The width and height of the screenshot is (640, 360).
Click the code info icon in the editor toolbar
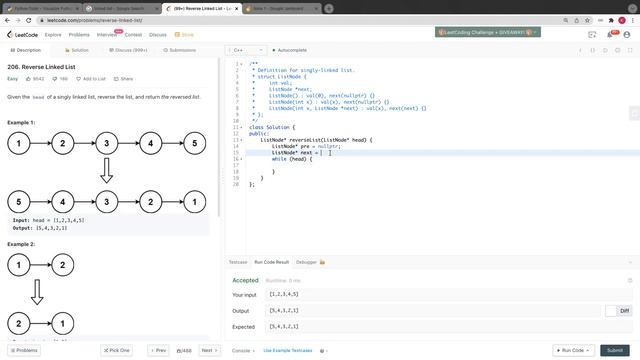580,50
